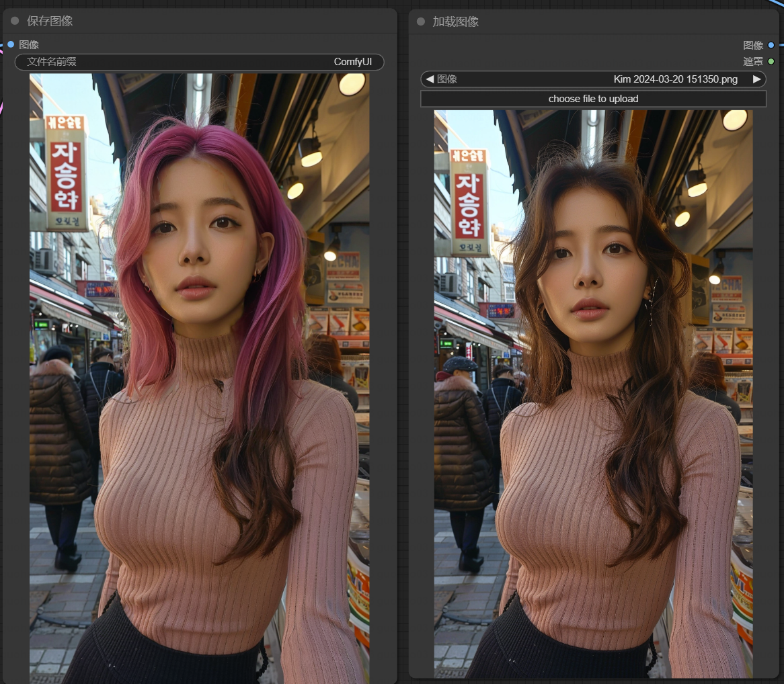Click the empty canvas gap between both nodes
This screenshot has width=784, height=684.
(403, 336)
